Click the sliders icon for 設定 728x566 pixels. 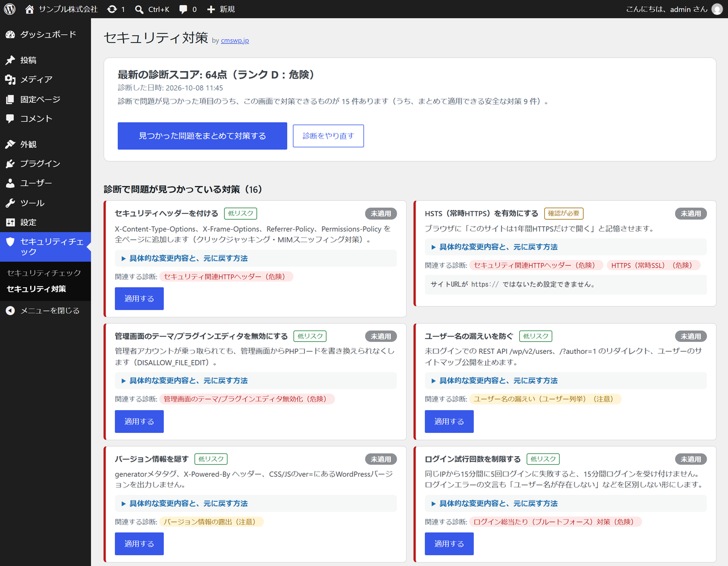(10, 222)
